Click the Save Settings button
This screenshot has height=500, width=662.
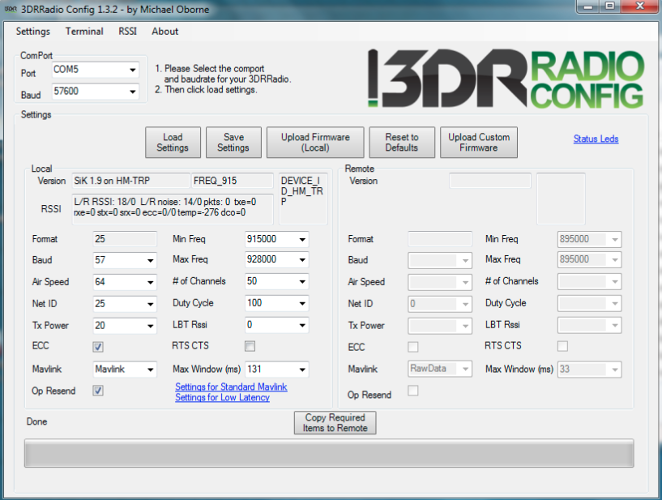pyautogui.click(x=233, y=142)
